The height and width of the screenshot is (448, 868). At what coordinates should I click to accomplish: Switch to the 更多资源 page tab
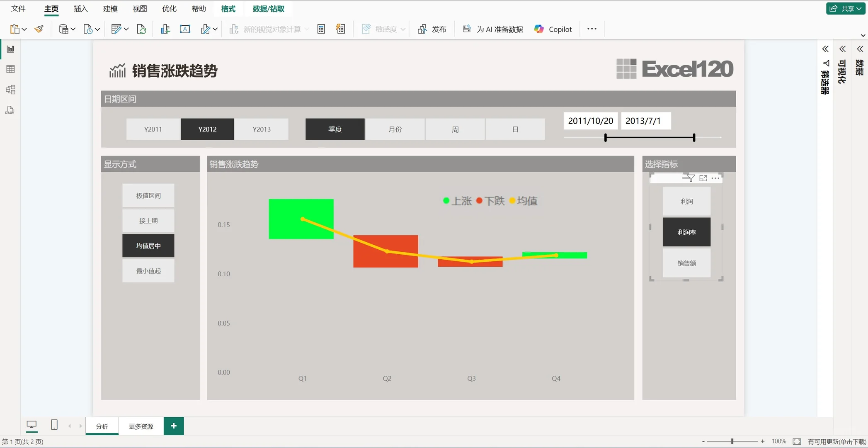(141, 426)
